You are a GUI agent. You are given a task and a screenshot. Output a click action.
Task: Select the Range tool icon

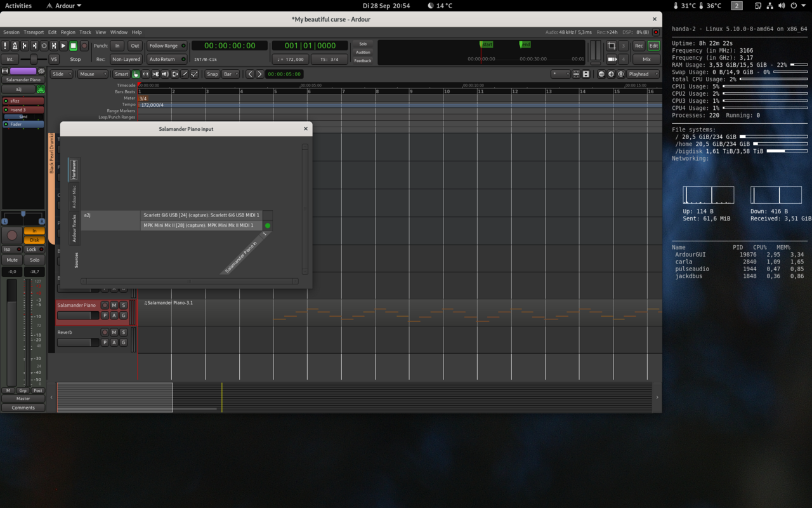click(145, 74)
